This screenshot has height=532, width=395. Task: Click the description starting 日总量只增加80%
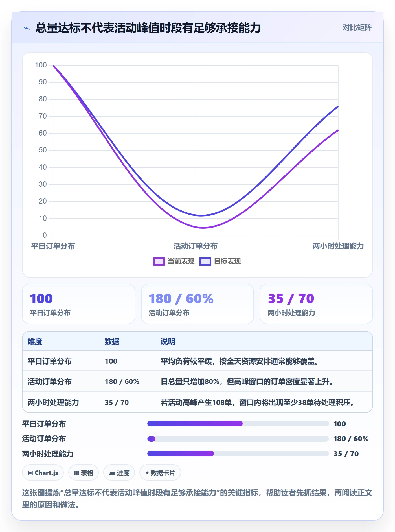[247, 381]
